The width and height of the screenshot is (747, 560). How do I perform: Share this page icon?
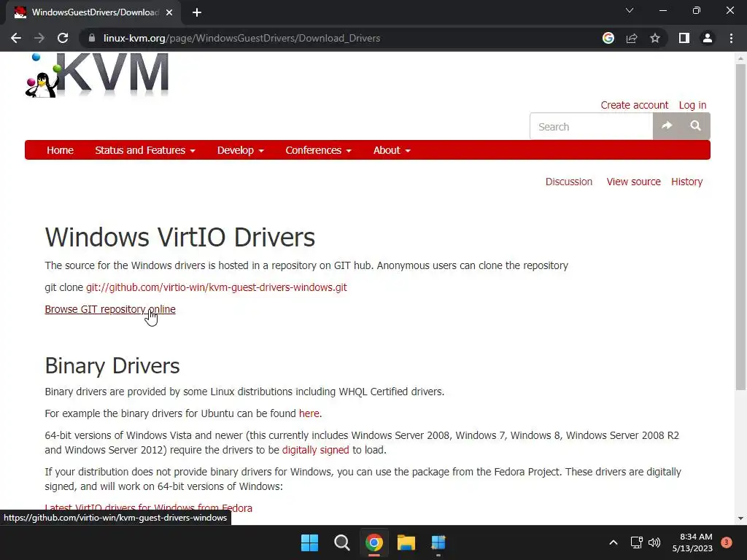[632, 38]
